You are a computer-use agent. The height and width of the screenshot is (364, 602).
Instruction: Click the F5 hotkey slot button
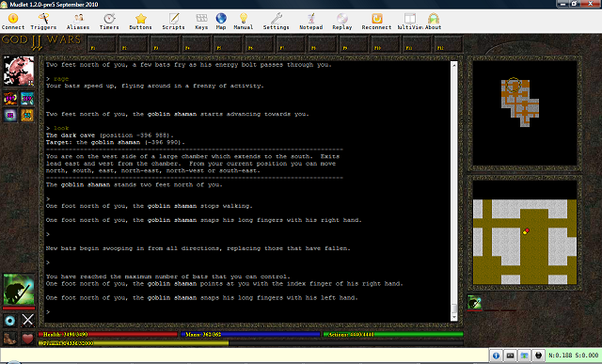228,44
